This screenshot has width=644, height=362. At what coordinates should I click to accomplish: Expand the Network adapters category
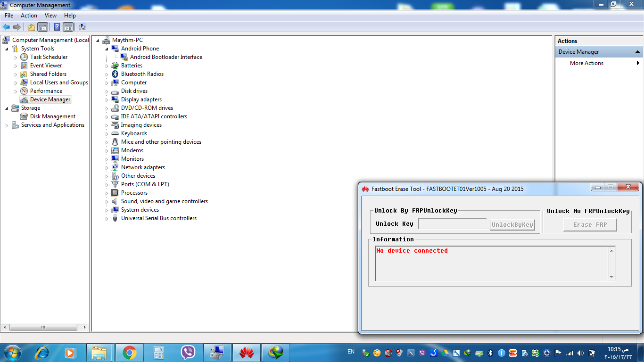(107, 167)
